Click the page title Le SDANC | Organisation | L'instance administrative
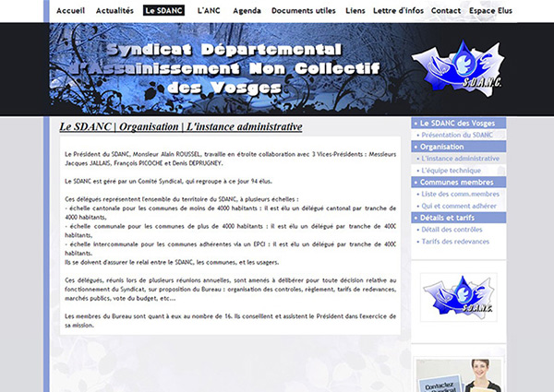Viewport: 554px width, 392px height. tap(181, 126)
